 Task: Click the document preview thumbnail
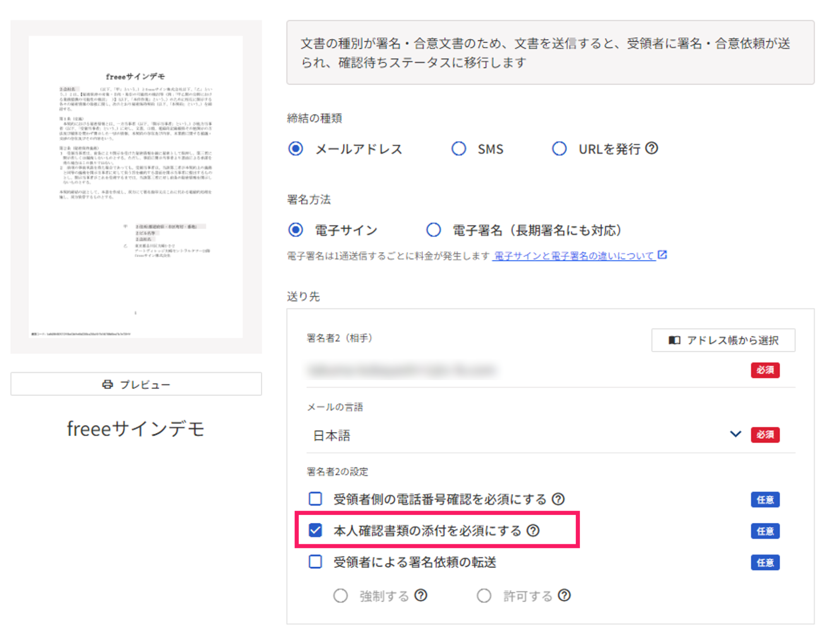click(x=136, y=187)
